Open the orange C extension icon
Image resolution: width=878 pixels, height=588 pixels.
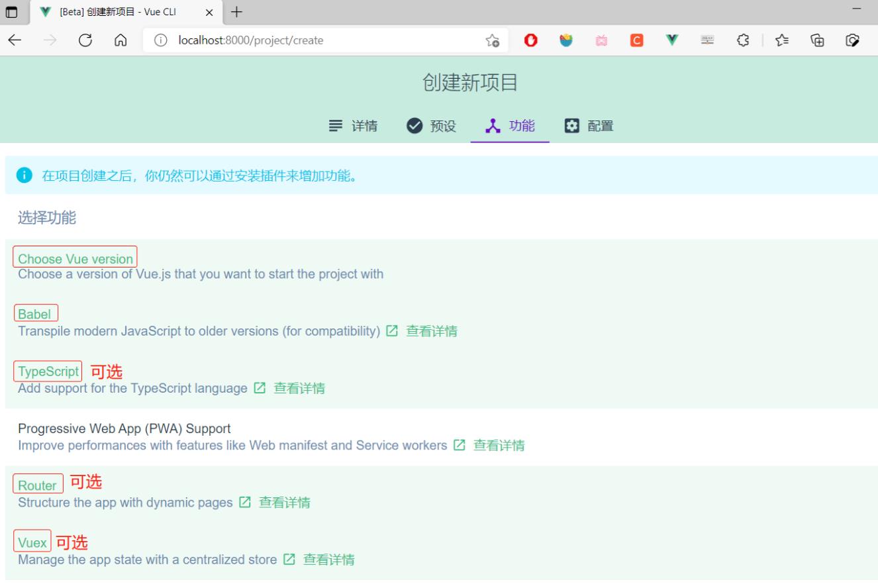[x=636, y=41]
